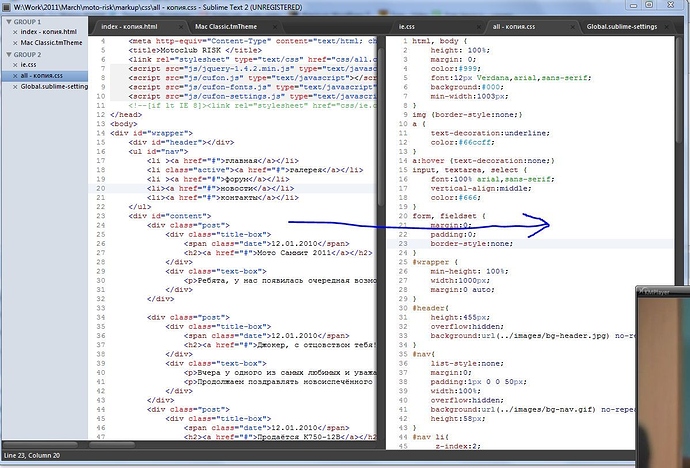Close all - копия.css via its sidebar x icon
The image size is (690, 468).
click(x=14, y=76)
